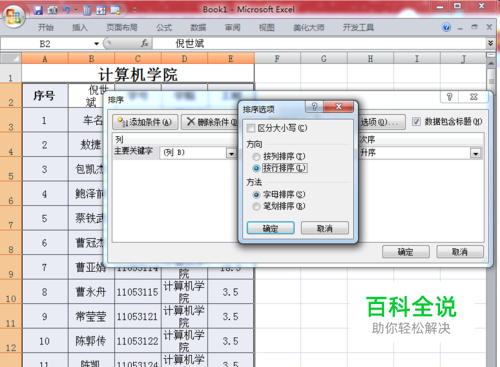Screen dimensions: 500x367
Task: Click the cell containing 曹永舟
Action: [91, 292]
